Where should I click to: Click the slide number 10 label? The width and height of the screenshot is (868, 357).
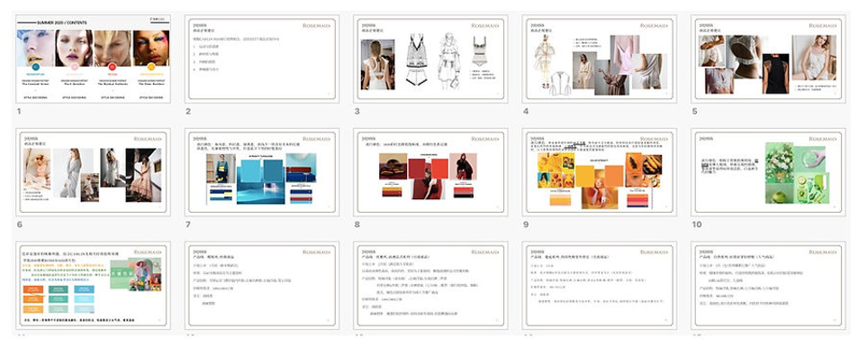tap(696, 224)
